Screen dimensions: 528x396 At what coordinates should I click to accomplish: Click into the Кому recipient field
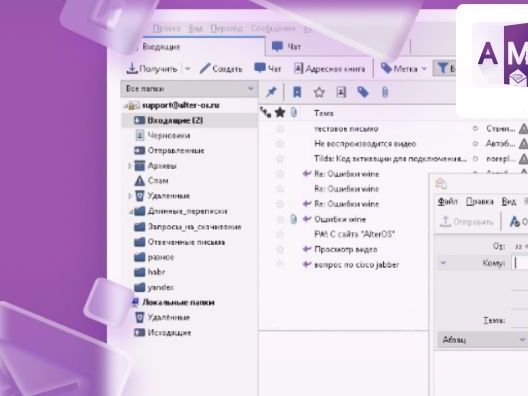(520, 263)
